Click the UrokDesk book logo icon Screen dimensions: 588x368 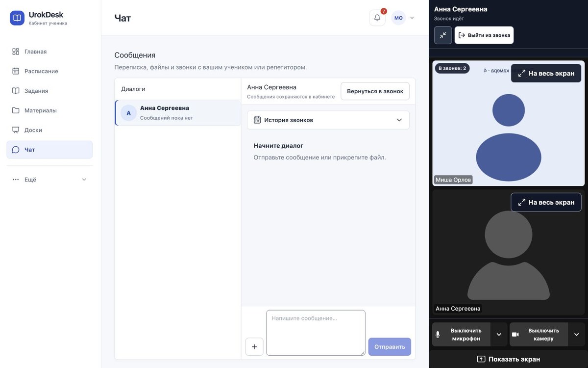point(17,18)
